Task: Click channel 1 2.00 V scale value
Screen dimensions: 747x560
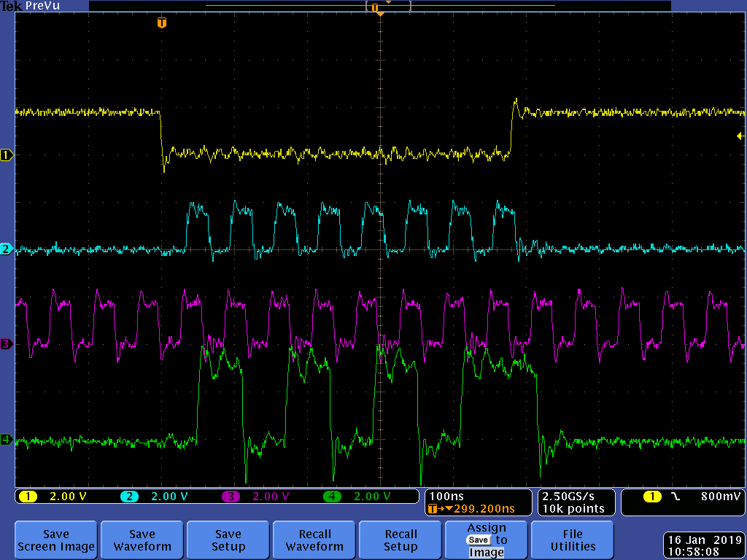Action: click(68, 497)
